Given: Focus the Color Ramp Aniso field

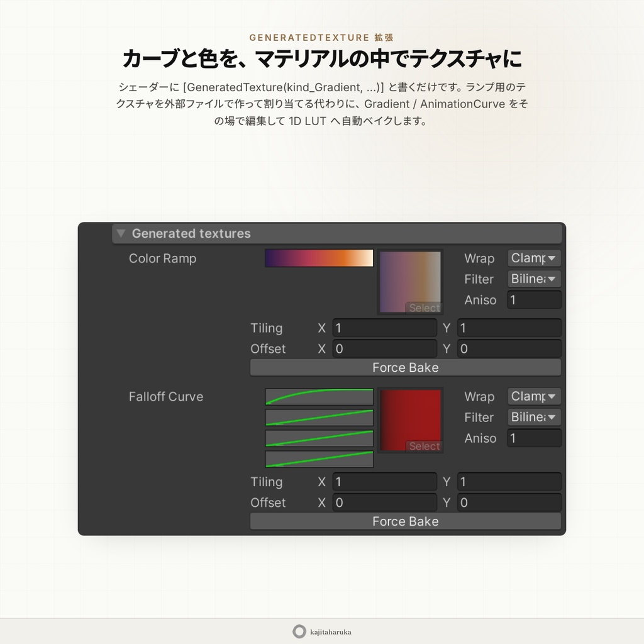Looking at the screenshot, I should (534, 300).
